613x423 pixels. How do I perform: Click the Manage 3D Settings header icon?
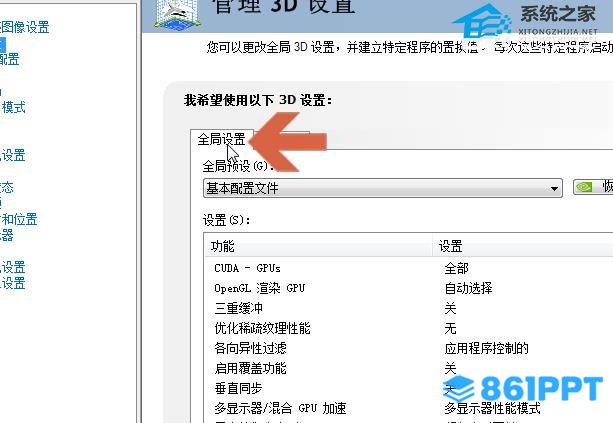(177, 15)
